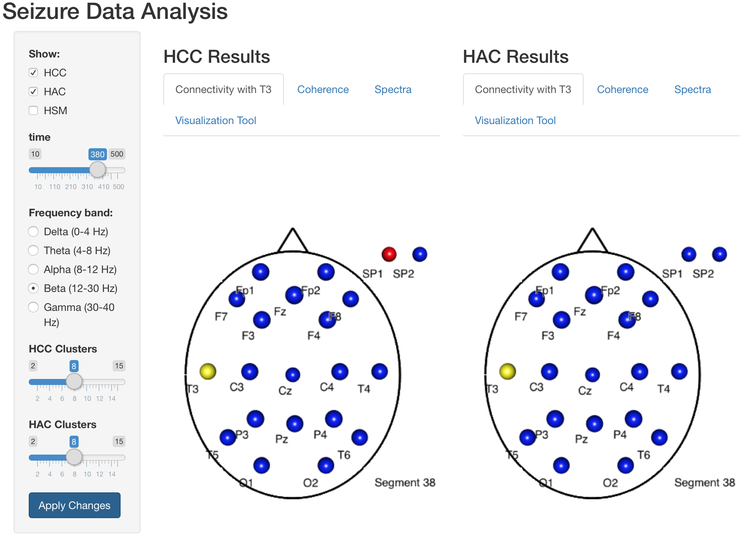
Task: Uncheck the HCC checkbox
Action: point(33,73)
